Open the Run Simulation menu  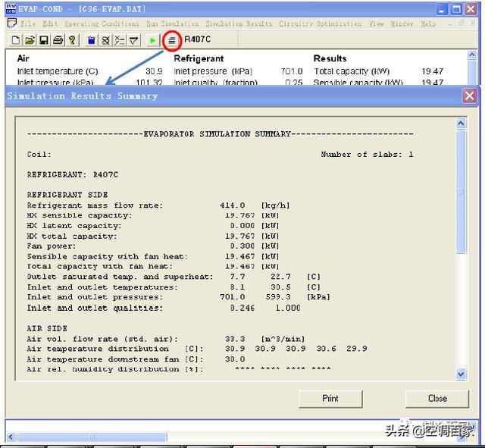[173, 23]
